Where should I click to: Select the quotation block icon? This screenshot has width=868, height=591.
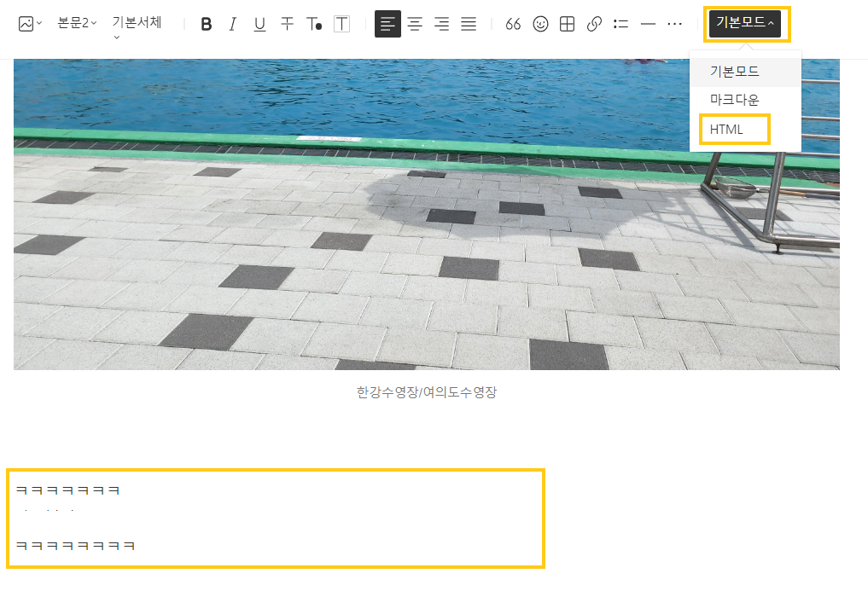pyautogui.click(x=513, y=24)
